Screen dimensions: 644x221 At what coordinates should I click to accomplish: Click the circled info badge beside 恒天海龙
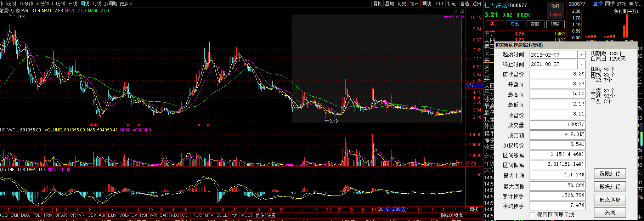click(x=509, y=4)
